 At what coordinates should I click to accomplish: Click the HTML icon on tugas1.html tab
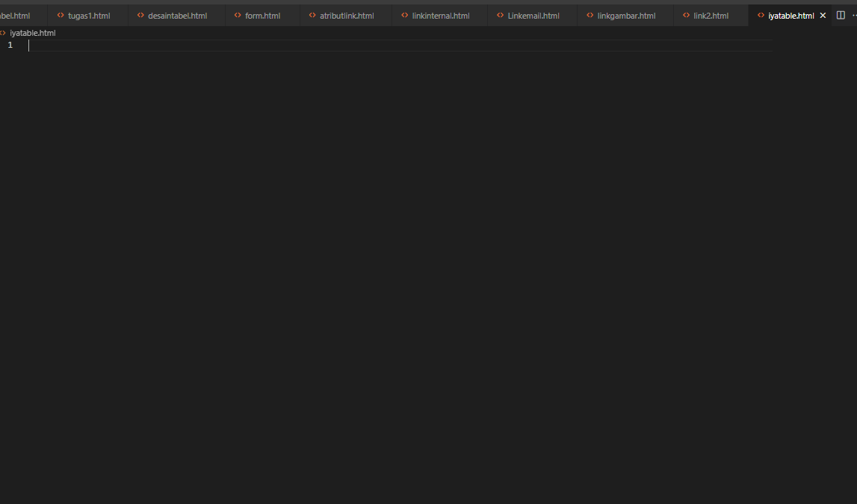(x=62, y=14)
